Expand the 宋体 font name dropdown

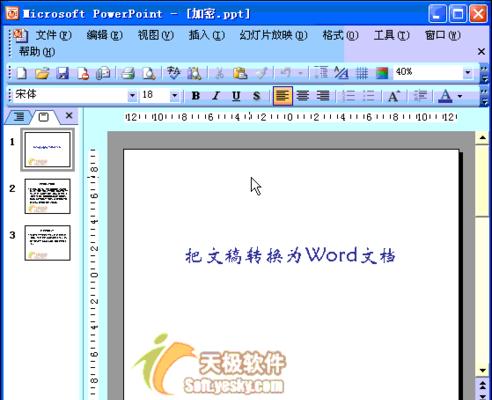(132, 96)
